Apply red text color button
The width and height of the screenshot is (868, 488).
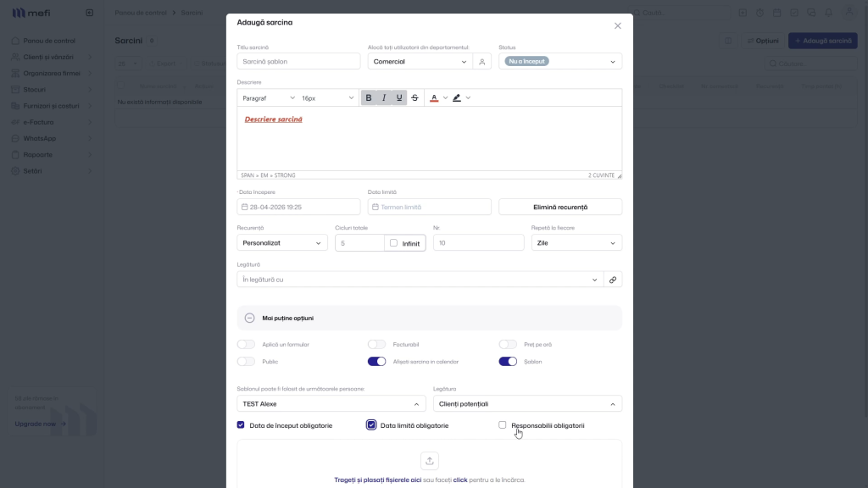click(x=434, y=98)
